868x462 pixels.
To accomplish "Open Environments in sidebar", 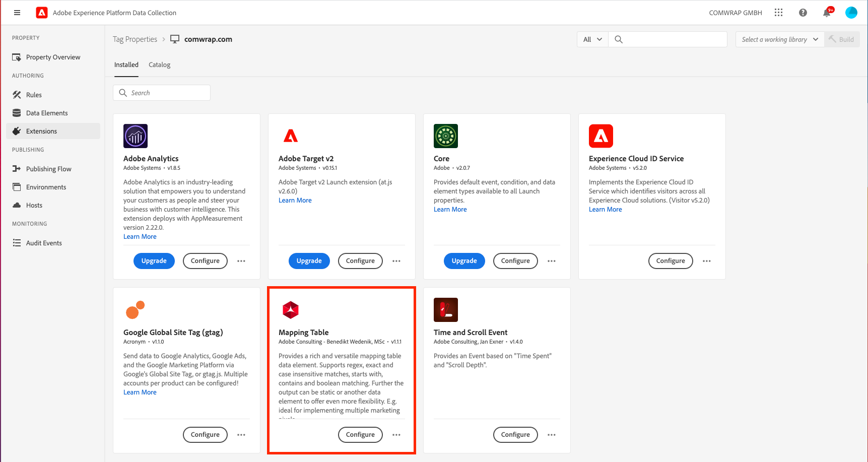I will (53, 187).
